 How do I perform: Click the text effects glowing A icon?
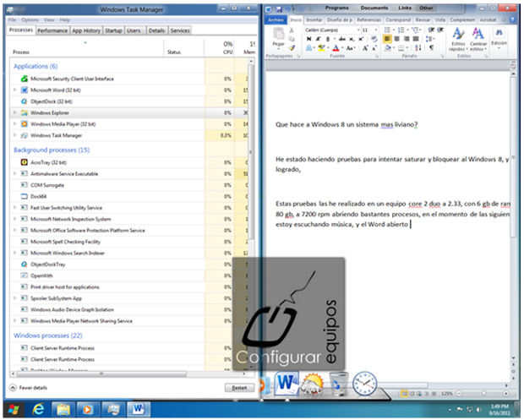click(308, 48)
